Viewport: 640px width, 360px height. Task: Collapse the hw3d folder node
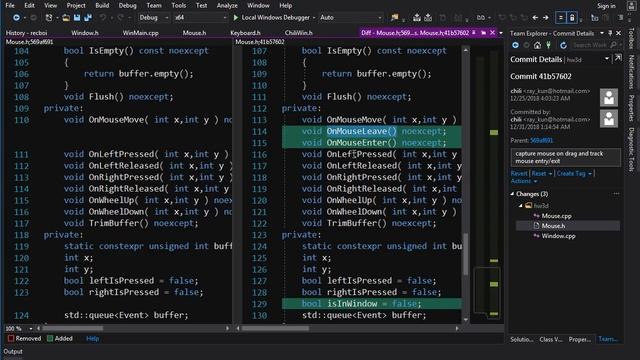[x=521, y=205]
